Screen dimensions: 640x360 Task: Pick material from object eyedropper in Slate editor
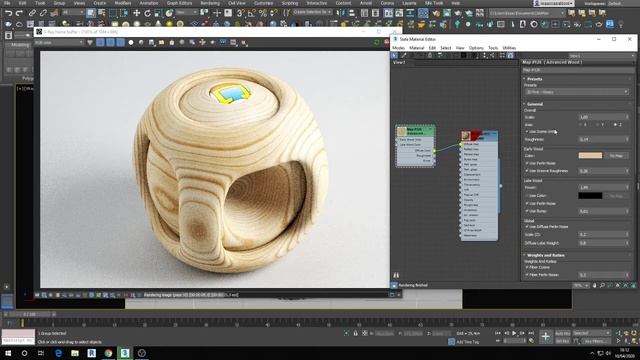click(x=404, y=55)
